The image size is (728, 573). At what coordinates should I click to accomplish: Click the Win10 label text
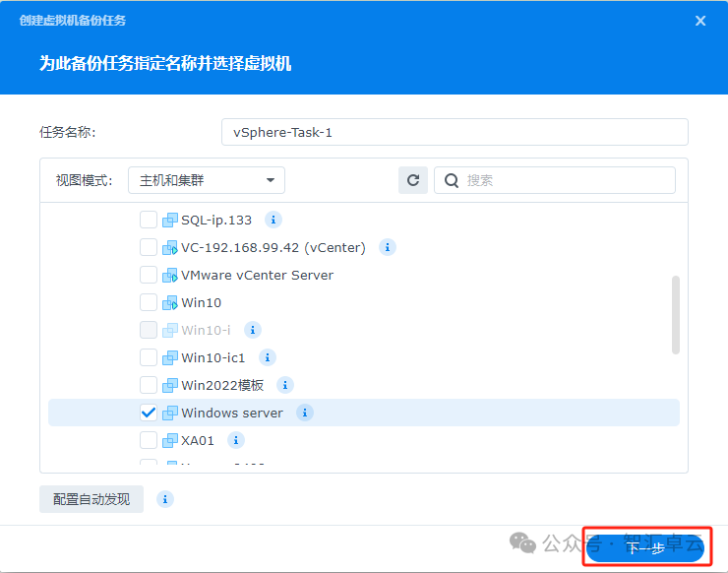click(x=201, y=302)
